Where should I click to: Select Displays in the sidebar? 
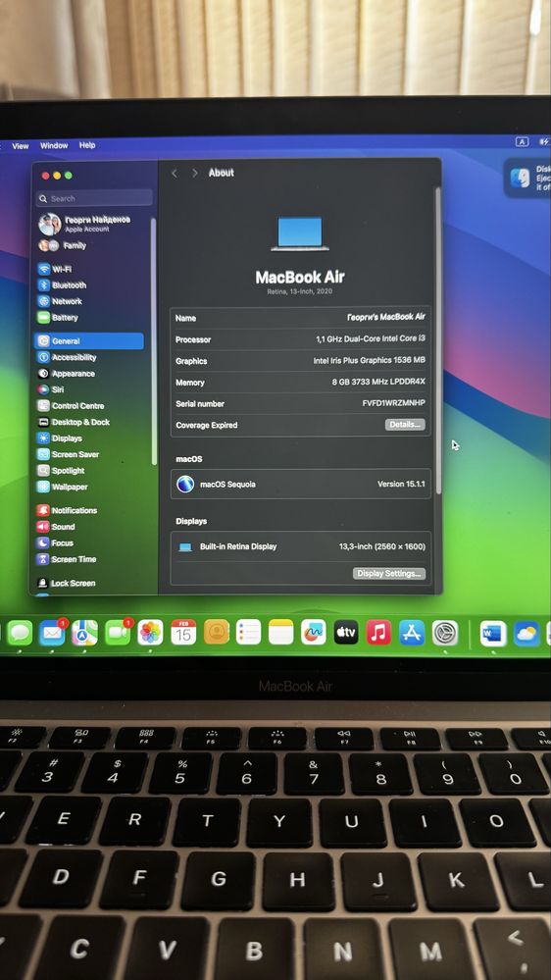[60, 438]
